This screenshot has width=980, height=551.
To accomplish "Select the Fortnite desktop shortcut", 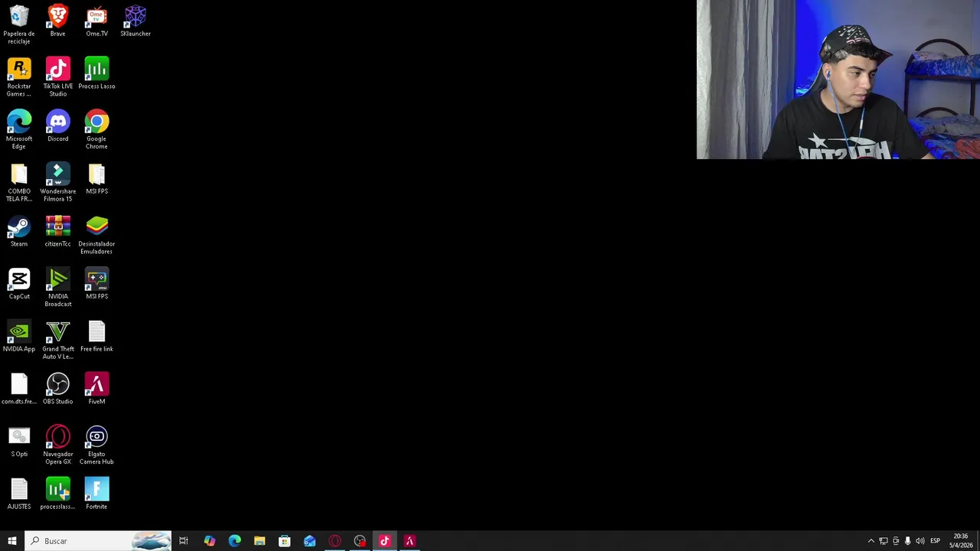I will (96, 494).
